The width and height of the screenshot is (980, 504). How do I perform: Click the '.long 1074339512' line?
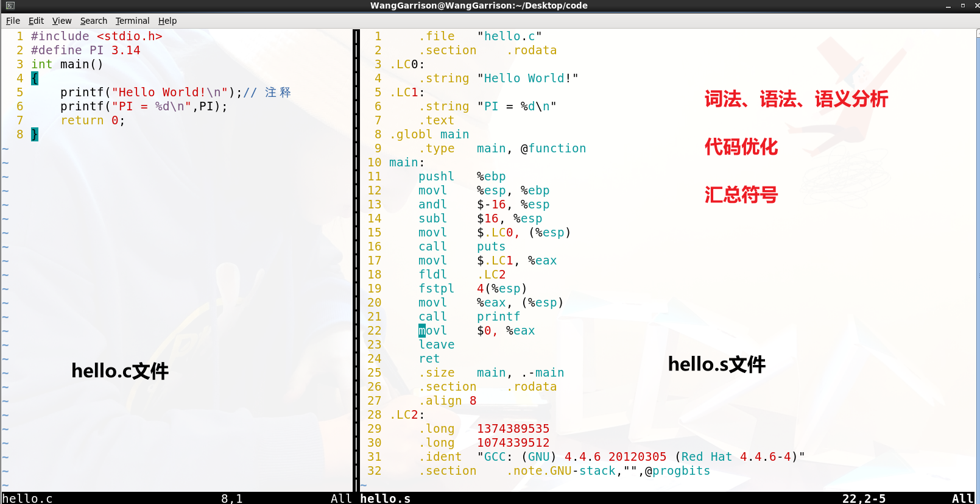(x=484, y=442)
